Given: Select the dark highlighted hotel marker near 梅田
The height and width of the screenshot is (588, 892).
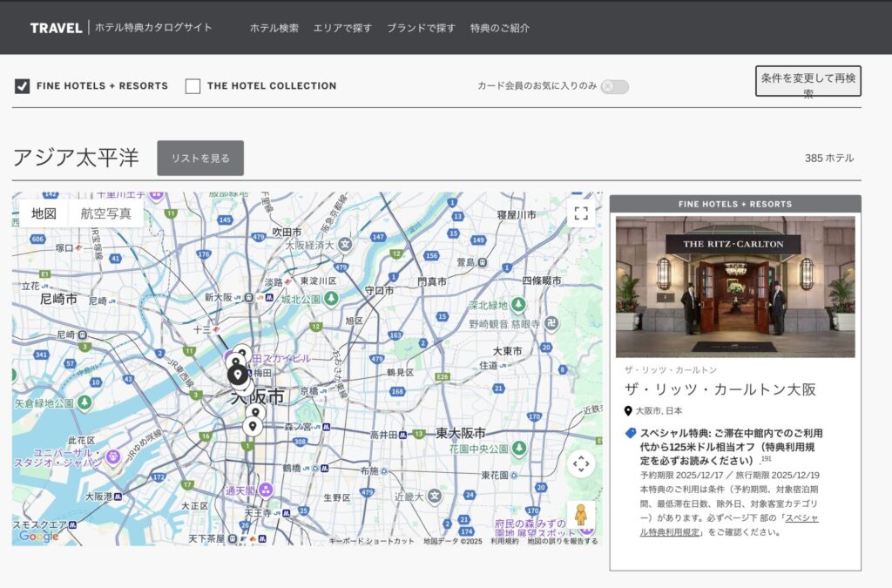Looking at the screenshot, I should [238, 375].
